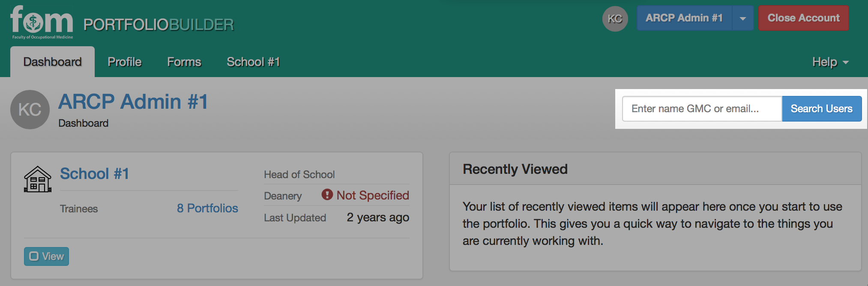This screenshot has height=286, width=868.
Task: Click the ARCP Admin #1 account button
Action: pyautogui.click(x=684, y=18)
